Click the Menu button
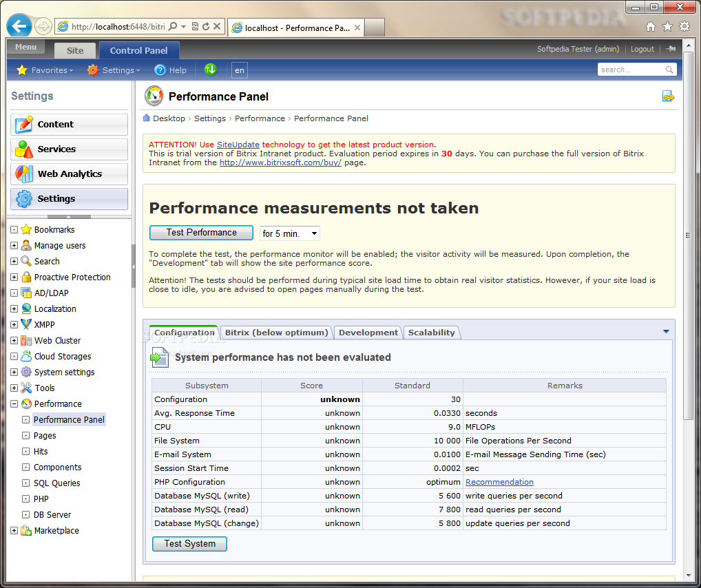Viewport: 701px width, 588px height. 25,47
